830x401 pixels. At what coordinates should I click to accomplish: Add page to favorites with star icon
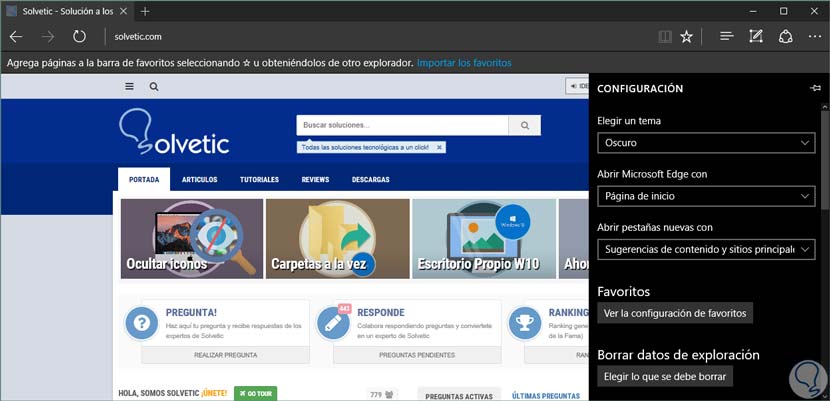[x=687, y=37]
